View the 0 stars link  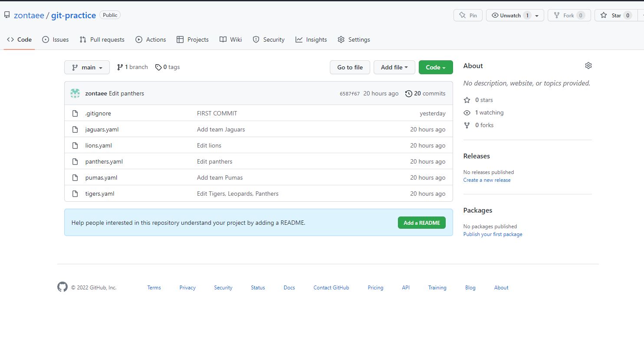(478, 100)
